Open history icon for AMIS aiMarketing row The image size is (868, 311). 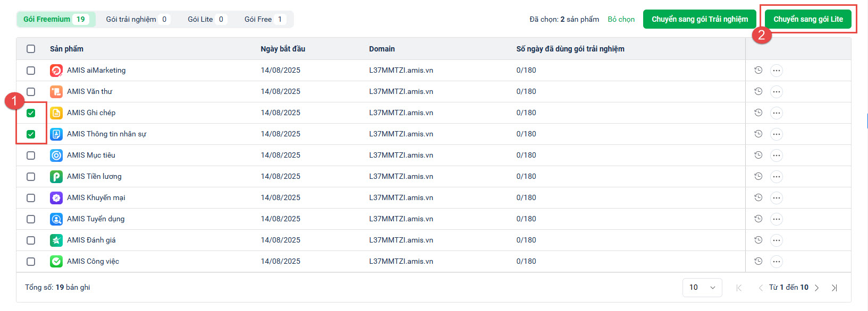(x=759, y=70)
